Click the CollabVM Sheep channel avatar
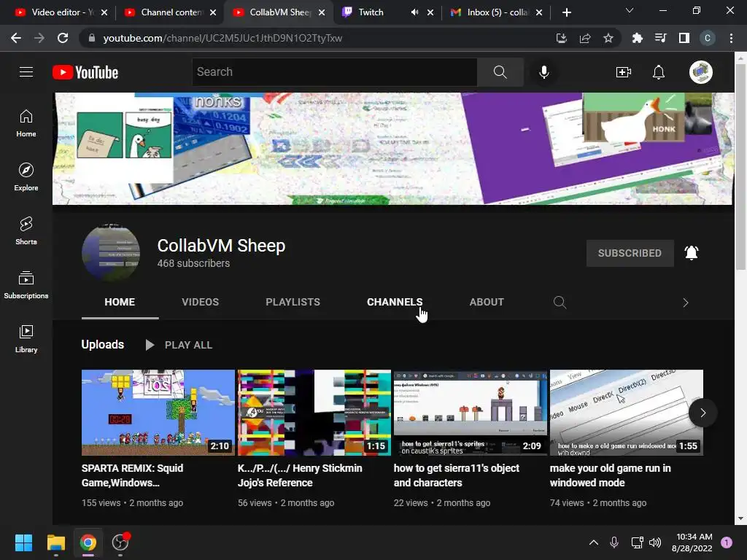 (111, 253)
